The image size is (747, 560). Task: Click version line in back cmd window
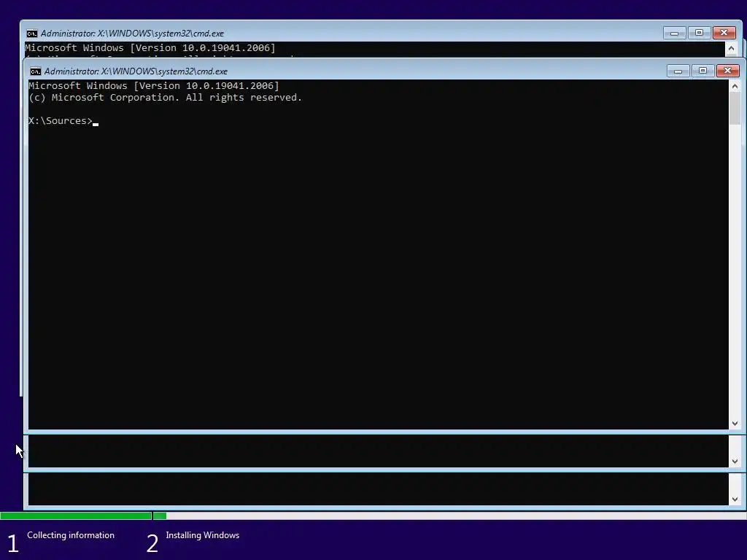pos(150,47)
